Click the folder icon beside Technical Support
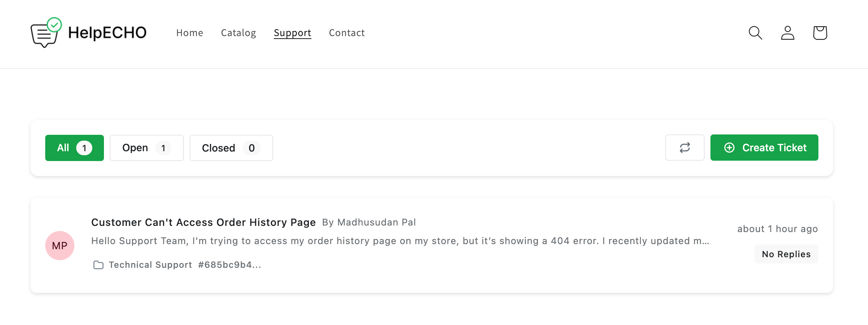 click(x=98, y=265)
